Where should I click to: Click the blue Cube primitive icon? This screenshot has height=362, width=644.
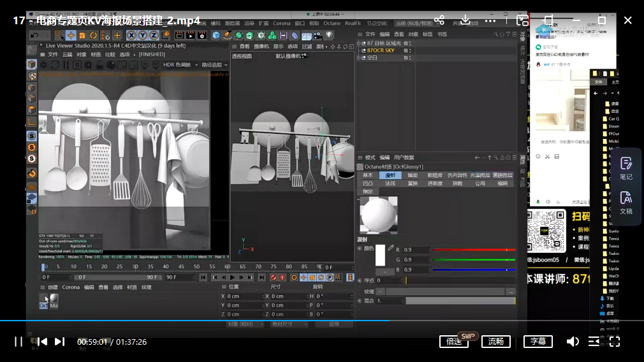[x=216, y=35]
